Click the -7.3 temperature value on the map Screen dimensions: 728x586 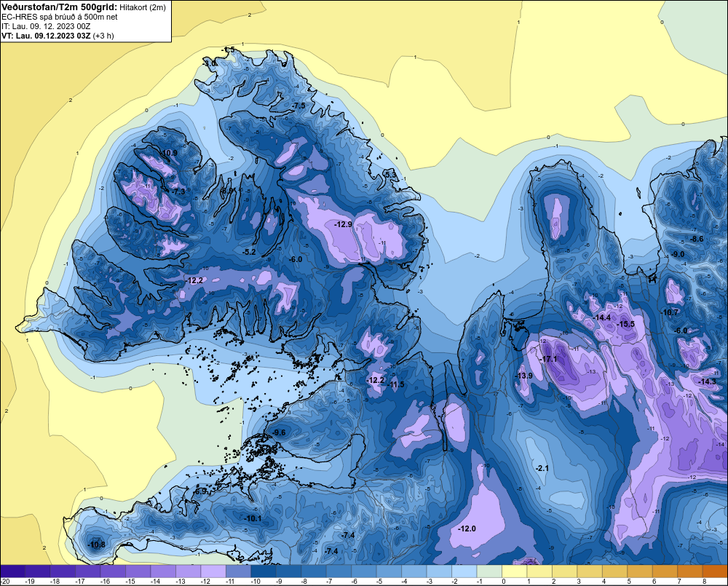(x=179, y=191)
